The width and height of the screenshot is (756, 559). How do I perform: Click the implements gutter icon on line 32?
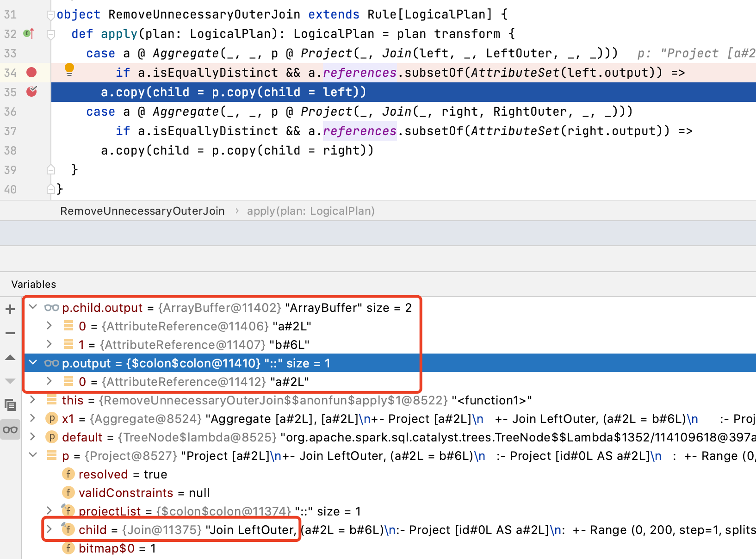29,33
